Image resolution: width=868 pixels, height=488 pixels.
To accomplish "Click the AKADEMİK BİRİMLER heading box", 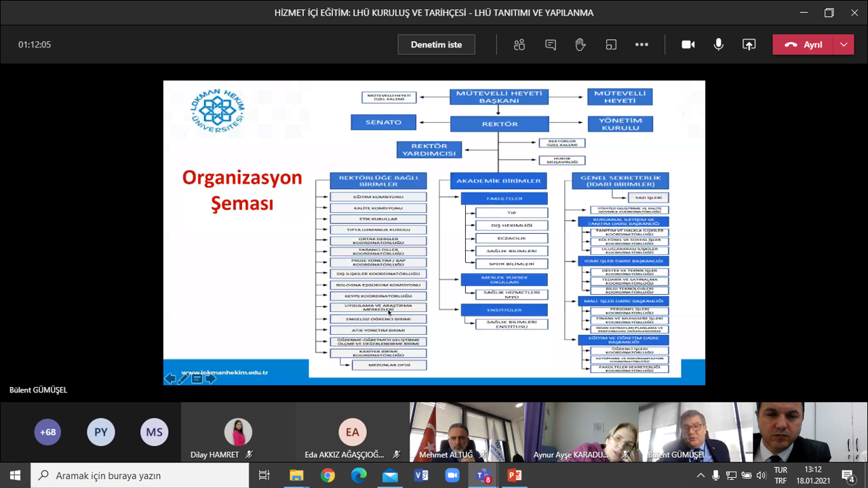I will [x=499, y=181].
